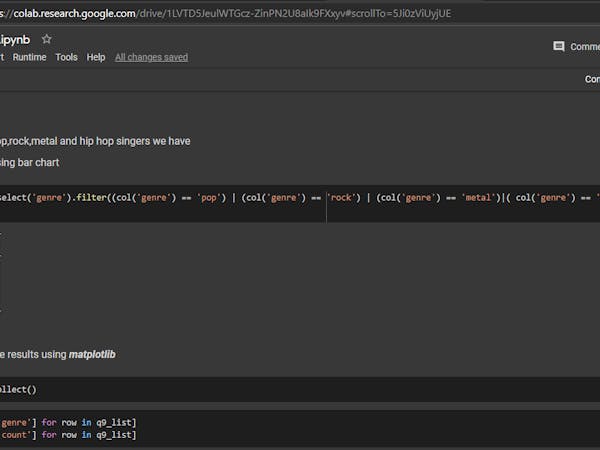Open the Comment panel icon
This screenshot has width=600, height=450.
[x=559, y=46]
